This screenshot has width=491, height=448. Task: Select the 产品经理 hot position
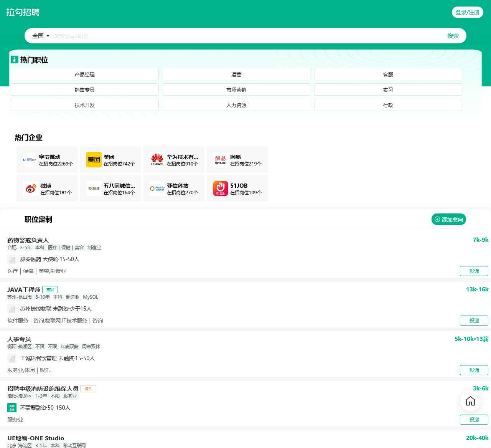pyautogui.click(x=84, y=74)
